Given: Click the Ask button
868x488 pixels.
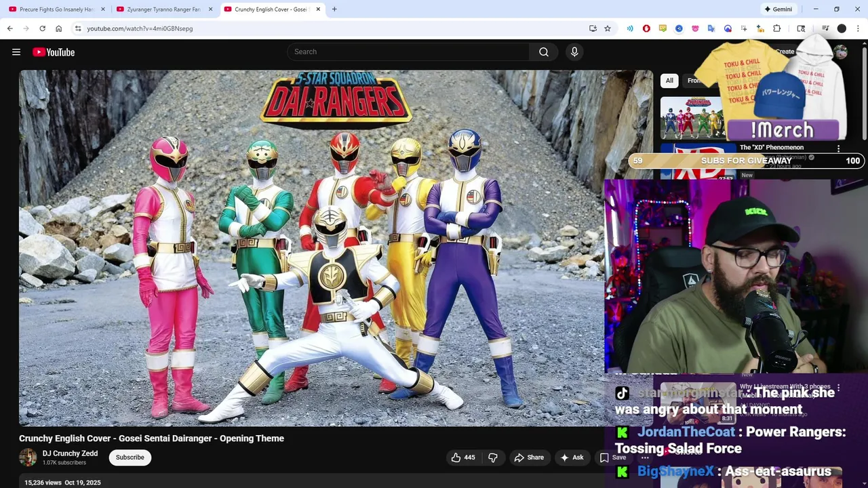Looking at the screenshot, I should (571, 457).
